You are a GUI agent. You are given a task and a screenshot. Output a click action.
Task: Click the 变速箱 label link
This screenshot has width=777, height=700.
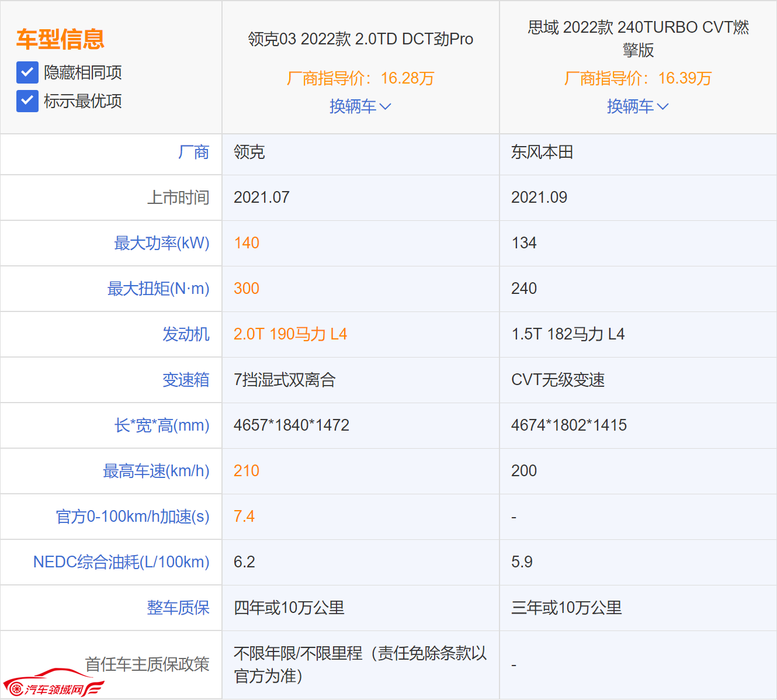point(186,380)
